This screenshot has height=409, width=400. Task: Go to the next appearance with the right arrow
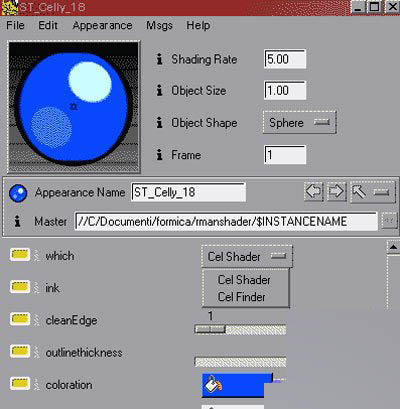pyautogui.click(x=336, y=192)
